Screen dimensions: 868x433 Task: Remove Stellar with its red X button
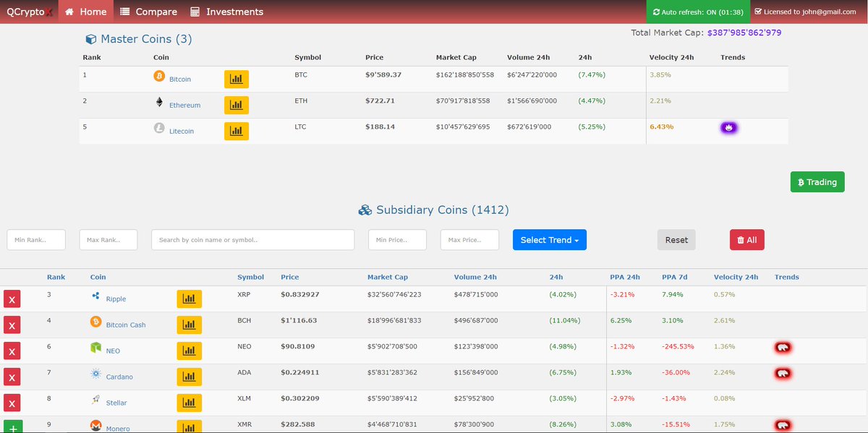click(x=12, y=403)
